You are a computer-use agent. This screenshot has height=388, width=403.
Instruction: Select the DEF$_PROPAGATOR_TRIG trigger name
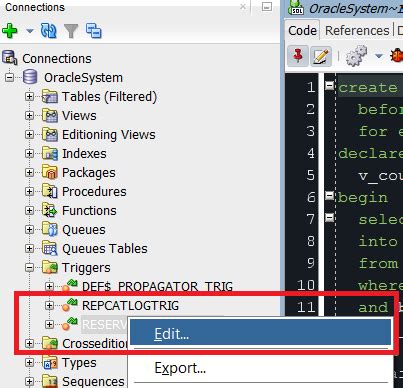point(157,286)
